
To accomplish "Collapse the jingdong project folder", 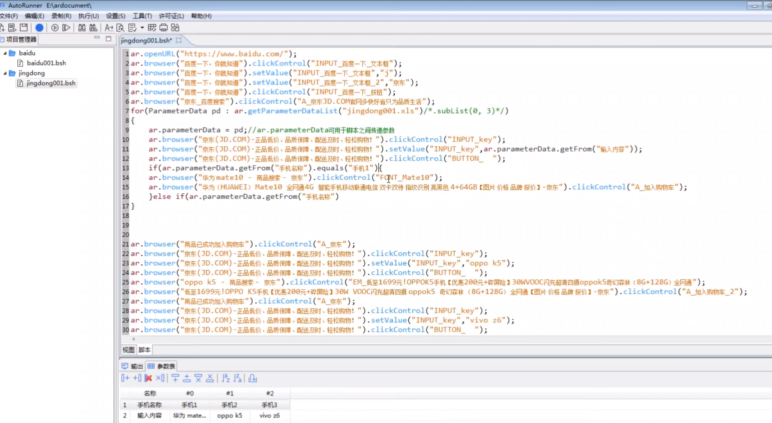I will pyautogui.click(x=4, y=73).
